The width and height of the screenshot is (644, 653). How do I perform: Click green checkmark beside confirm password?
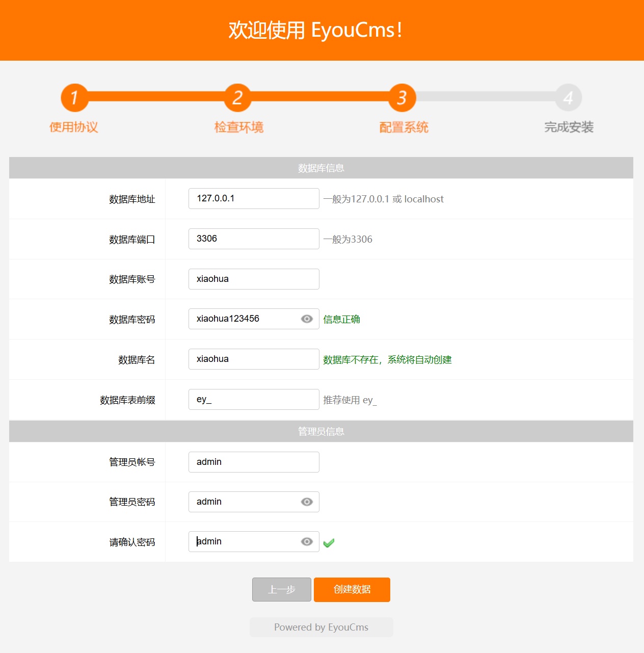pos(329,543)
